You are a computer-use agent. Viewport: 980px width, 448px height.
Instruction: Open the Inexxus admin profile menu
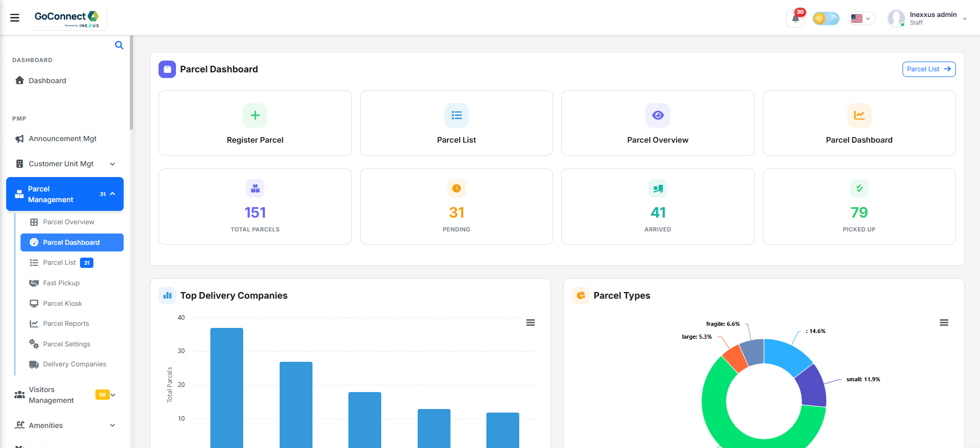(x=928, y=18)
